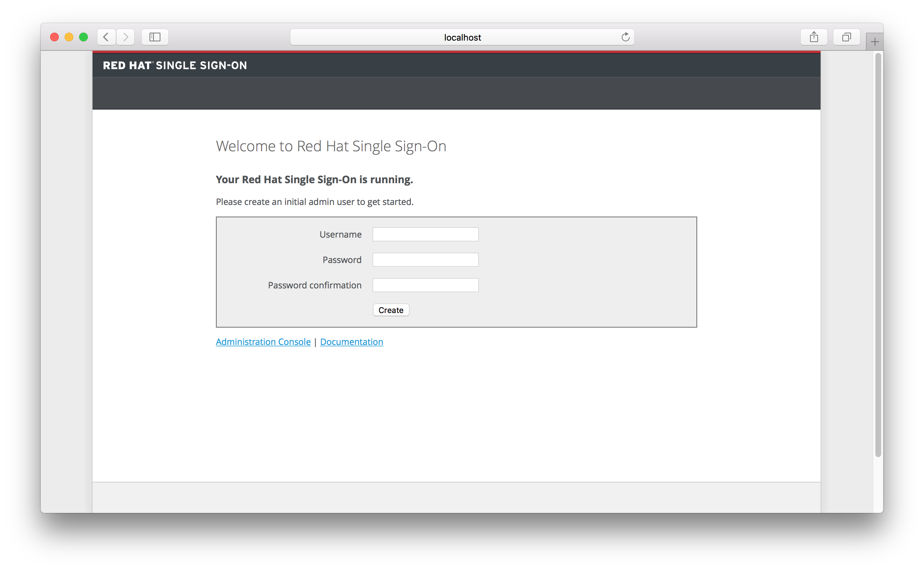Click the Create button
This screenshot has height=571, width=924.
(x=391, y=310)
